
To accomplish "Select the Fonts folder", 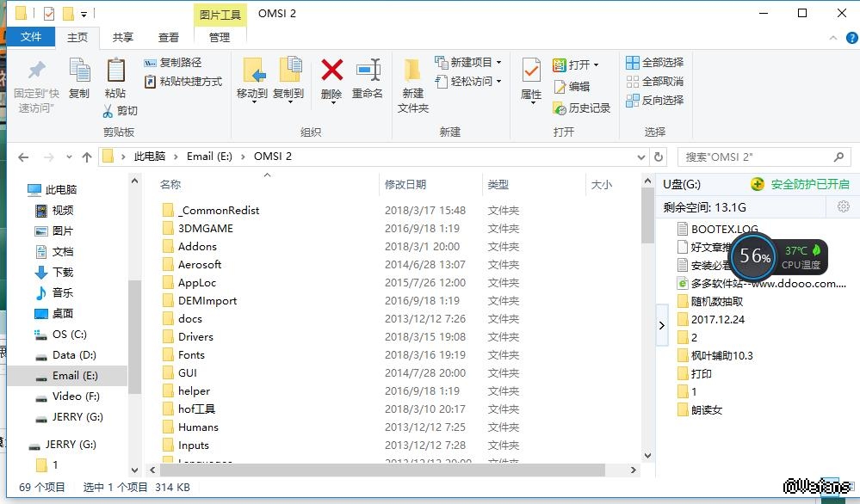I will [x=191, y=355].
